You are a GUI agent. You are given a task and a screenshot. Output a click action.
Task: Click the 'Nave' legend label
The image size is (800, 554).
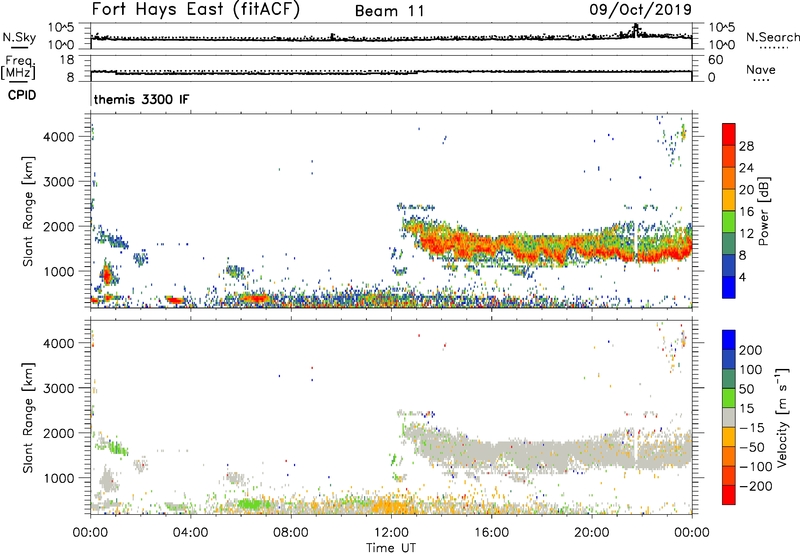point(761,69)
